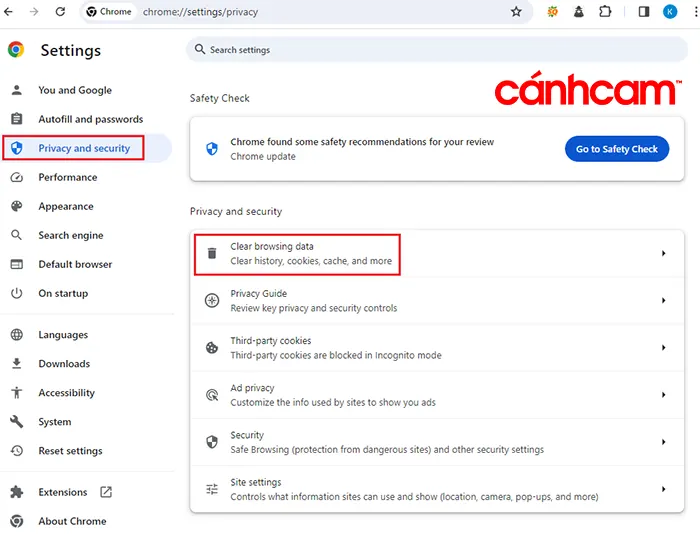Image resolution: width=700 pixels, height=537 pixels.
Task: Open the Extensions puzzle icon in toolbar
Action: click(605, 12)
